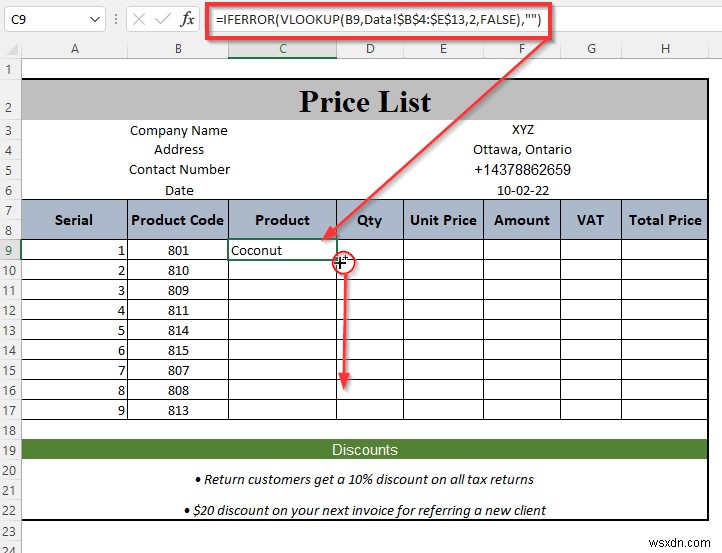Screen dimensions: 722x553
Task: Select column F header
Action: 522,49
